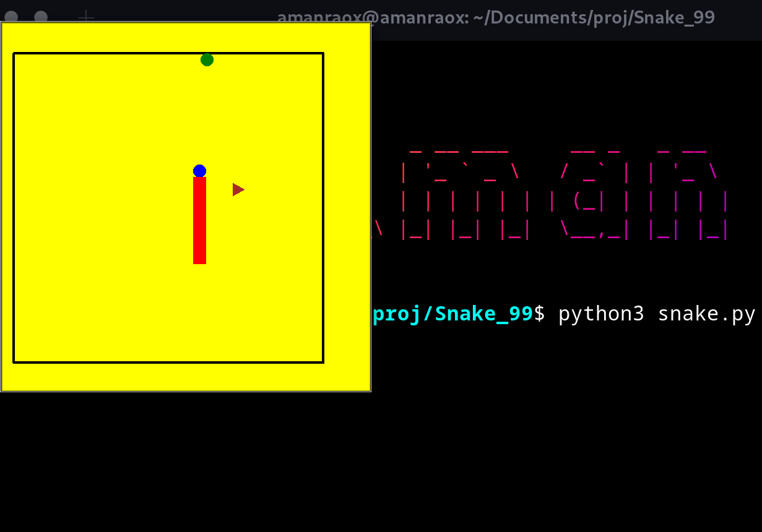Click the green food dot
The width and height of the screenshot is (762, 532).
207,60
